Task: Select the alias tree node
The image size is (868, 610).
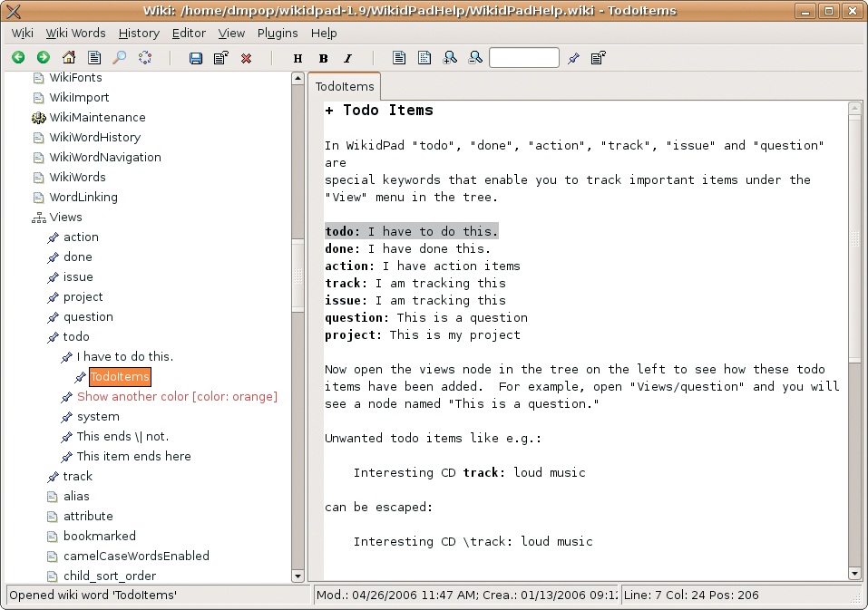Action: pos(76,496)
